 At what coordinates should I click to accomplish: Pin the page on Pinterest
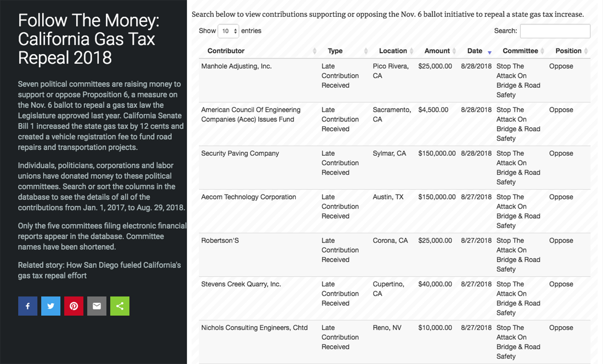pos(73,306)
